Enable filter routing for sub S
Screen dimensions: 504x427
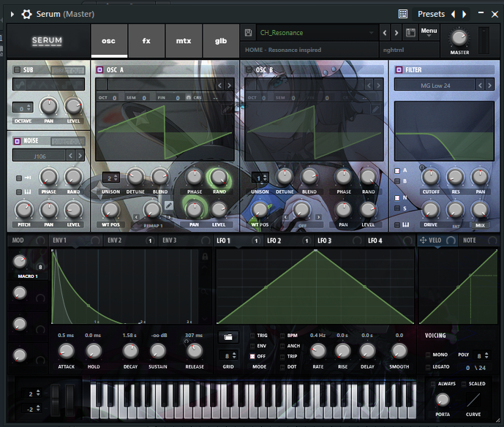click(397, 208)
